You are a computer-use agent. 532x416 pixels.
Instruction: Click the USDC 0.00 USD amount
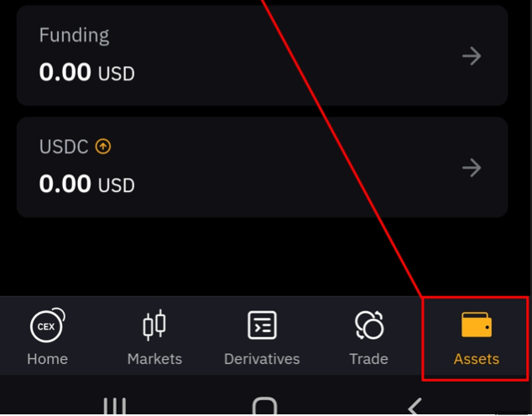(x=87, y=184)
